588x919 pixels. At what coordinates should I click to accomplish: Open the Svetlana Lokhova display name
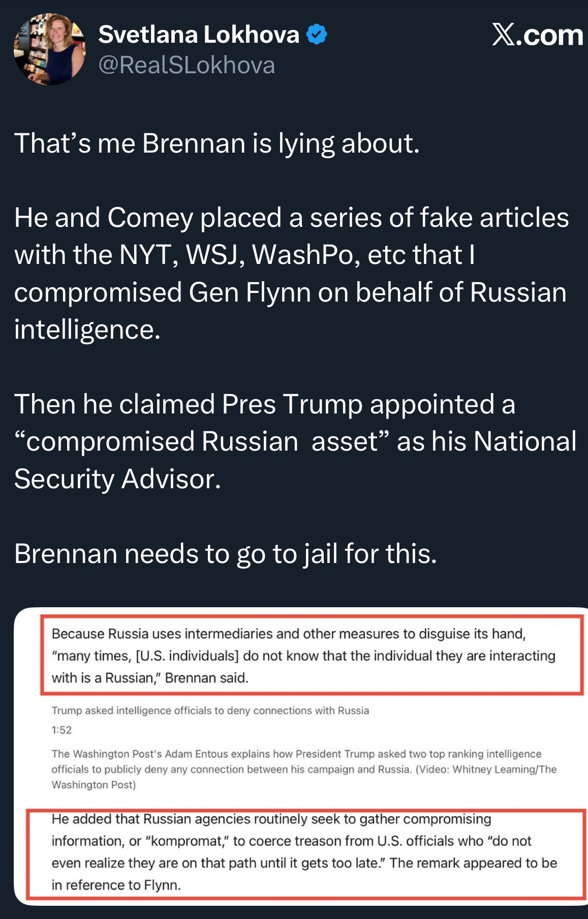tap(199, 35)
